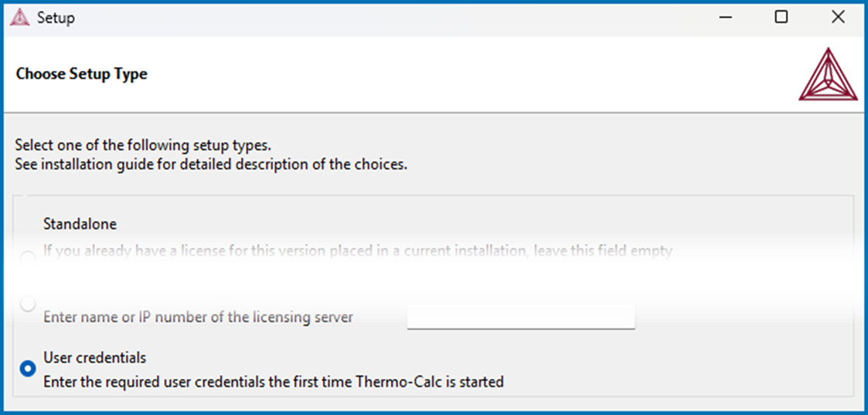Maximize the Setup window
The image size is (868, 415).
pyautogui.click(x=781, y=18)
